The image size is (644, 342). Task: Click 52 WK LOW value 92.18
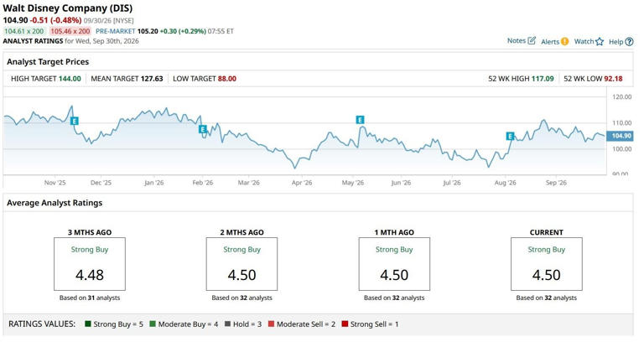[613, 79]
